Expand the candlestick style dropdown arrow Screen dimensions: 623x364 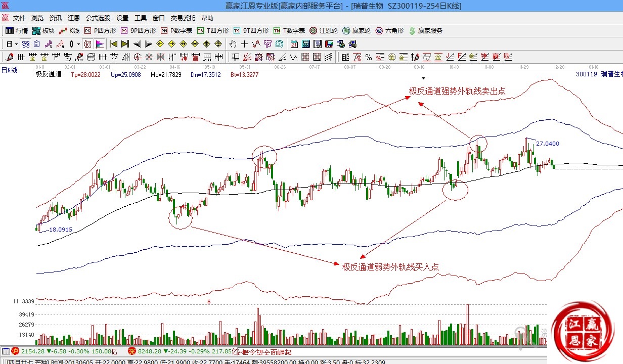tap(78, 44)
